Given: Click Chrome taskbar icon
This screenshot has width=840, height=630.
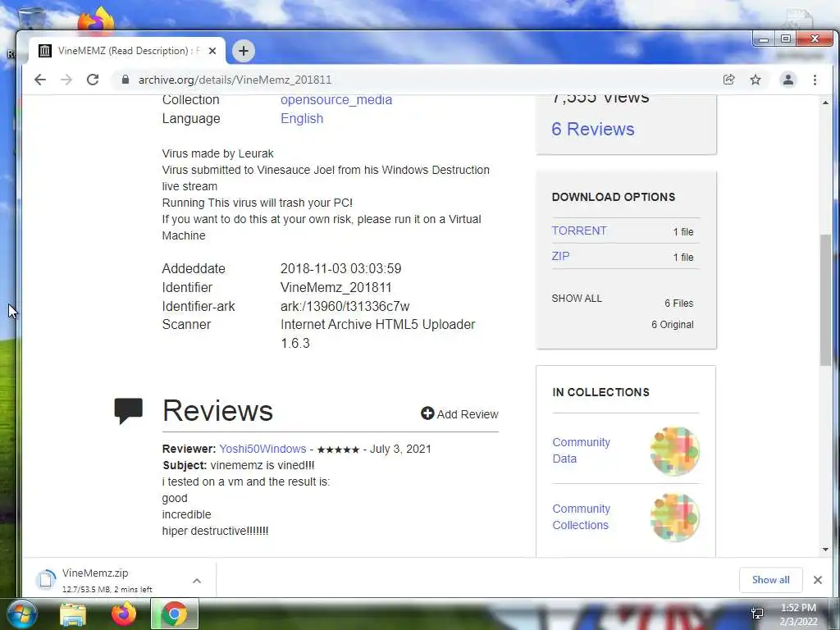Looking at the screenshot, I should coord(175,614).
